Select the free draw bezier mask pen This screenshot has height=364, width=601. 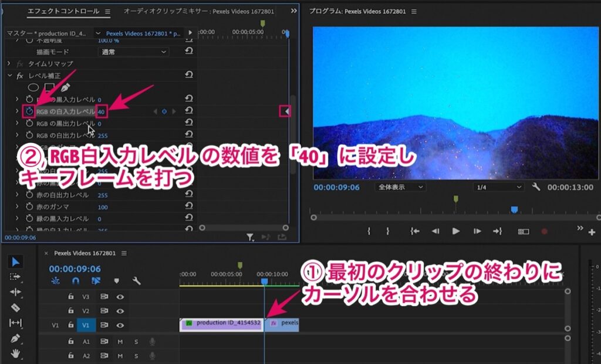(65, 88)
